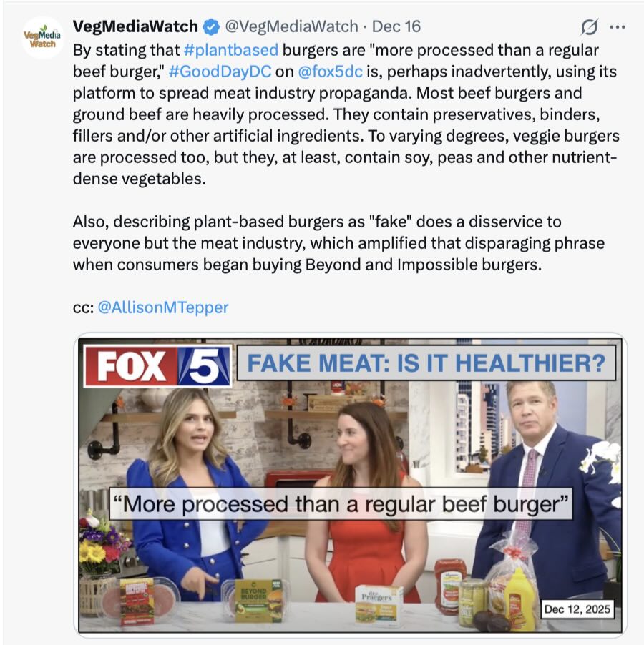Click the Dr. Praeger's box in the image
This screenshot has width=644, height=645.
[x=379, y=604]
